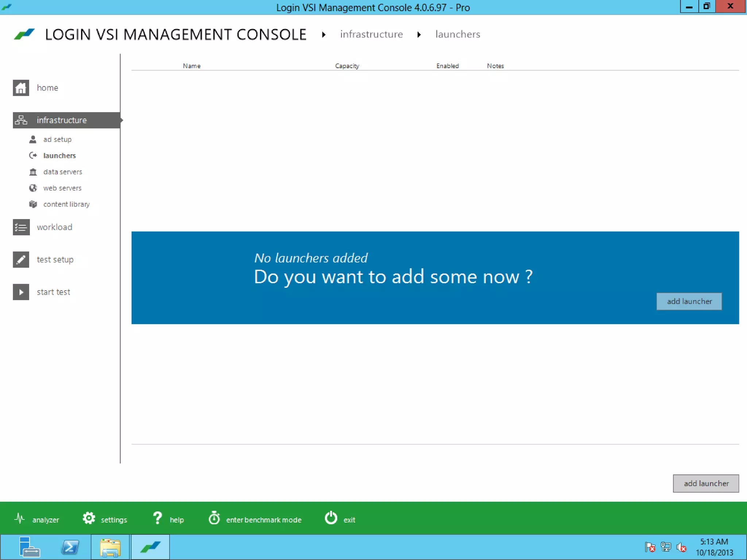Open settings gear in bottom bar
The image size is (747, 560).
pyautogui.click(x=89, y=518)
